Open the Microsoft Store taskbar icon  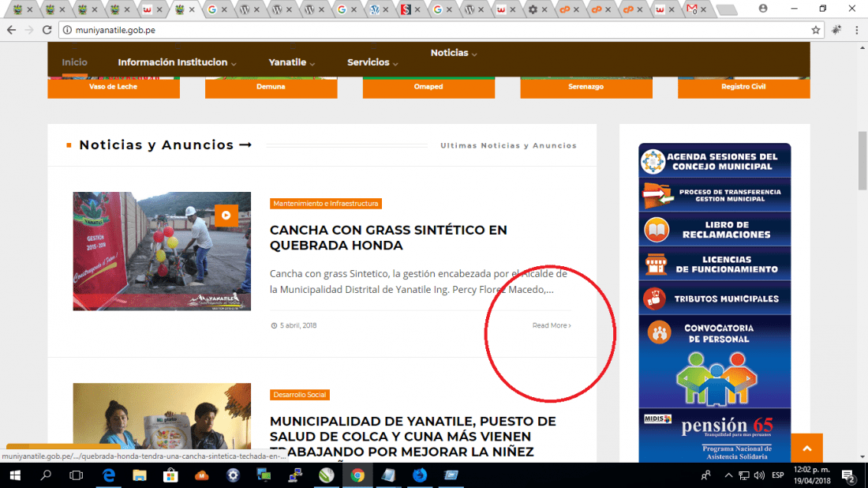click(x=170, y=475)
